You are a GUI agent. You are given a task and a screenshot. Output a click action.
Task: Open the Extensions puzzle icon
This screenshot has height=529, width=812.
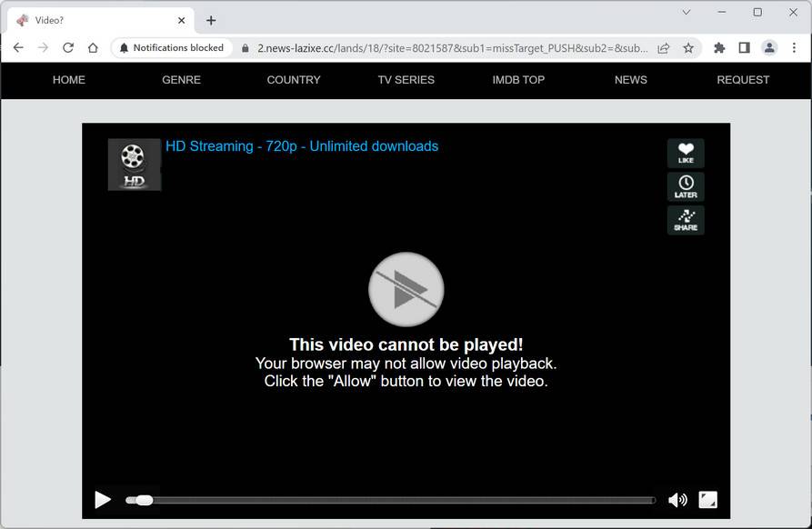[x=719, y=48]
